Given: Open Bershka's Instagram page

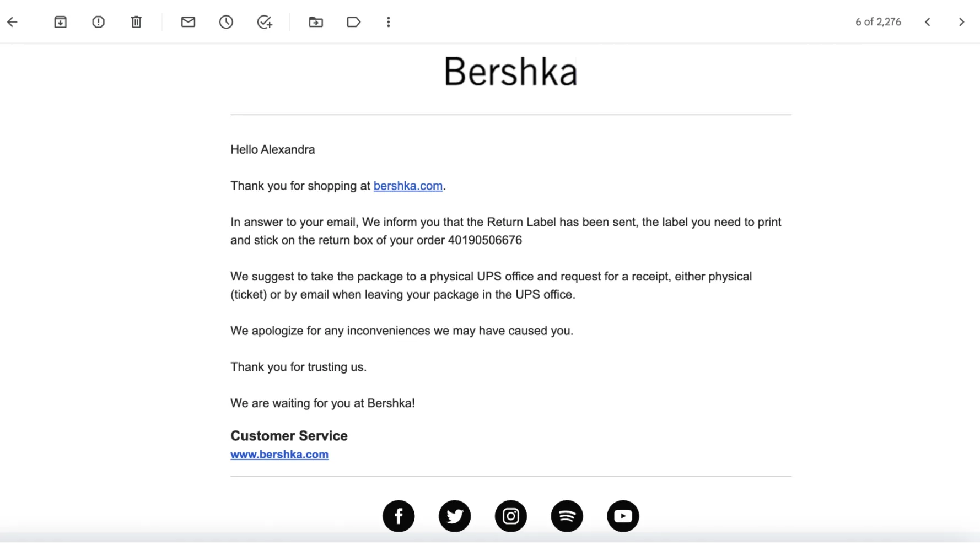Looking at the screenshot, I should tap(511, 516).
